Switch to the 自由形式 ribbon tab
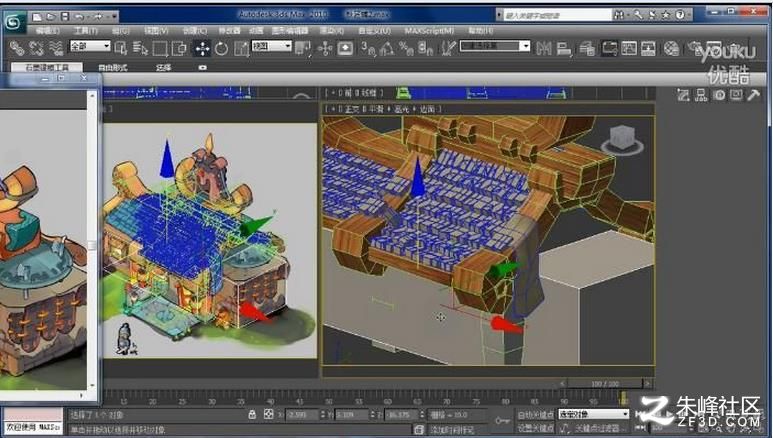Image resolution: width=773 pixels, height=438 pixels. click(113, 68)
